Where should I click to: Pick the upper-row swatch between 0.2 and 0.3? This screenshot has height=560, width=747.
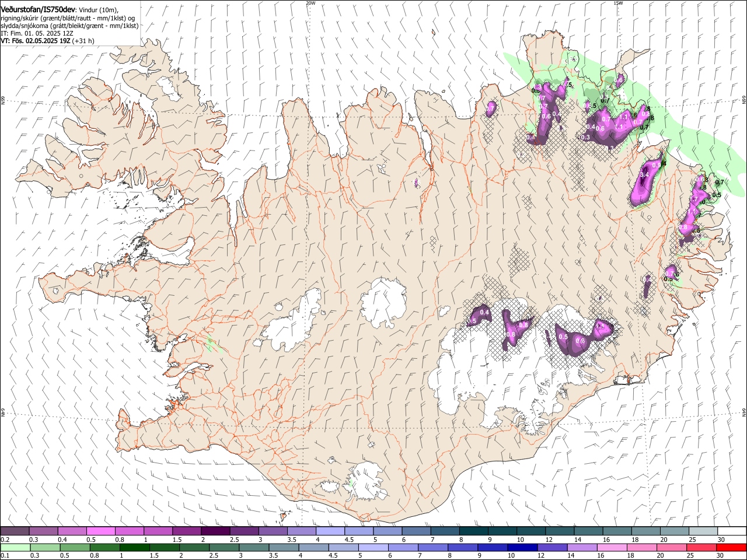pyautogui.click(x=15, y=531)
